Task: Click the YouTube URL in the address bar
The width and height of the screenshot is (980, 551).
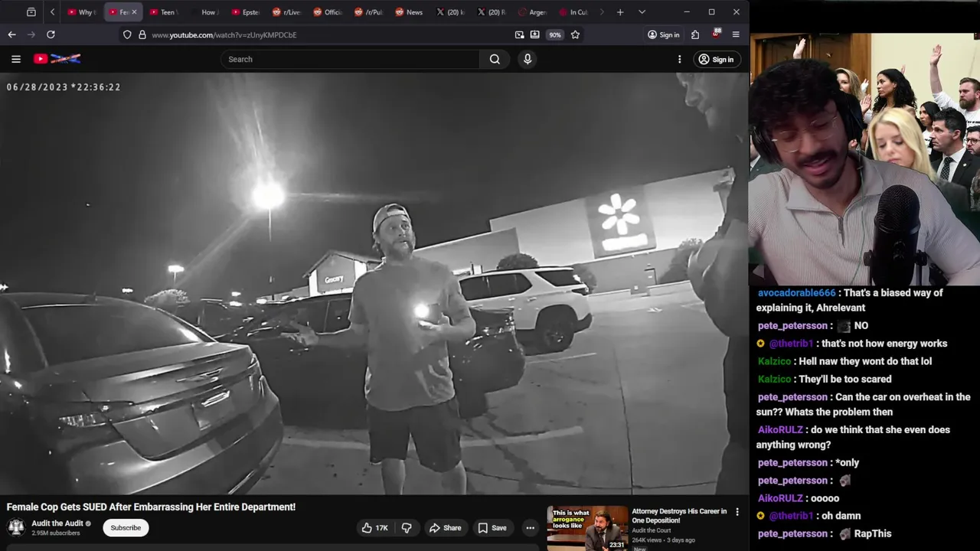Action: pos(224,34)
